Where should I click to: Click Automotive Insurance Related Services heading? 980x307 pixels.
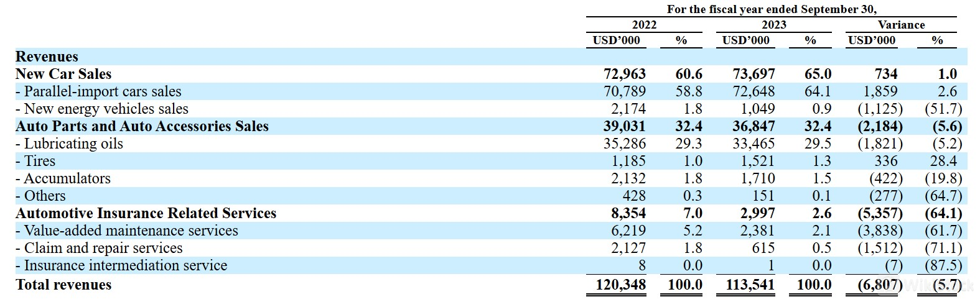pyautogui.click(x=146, y=213)
